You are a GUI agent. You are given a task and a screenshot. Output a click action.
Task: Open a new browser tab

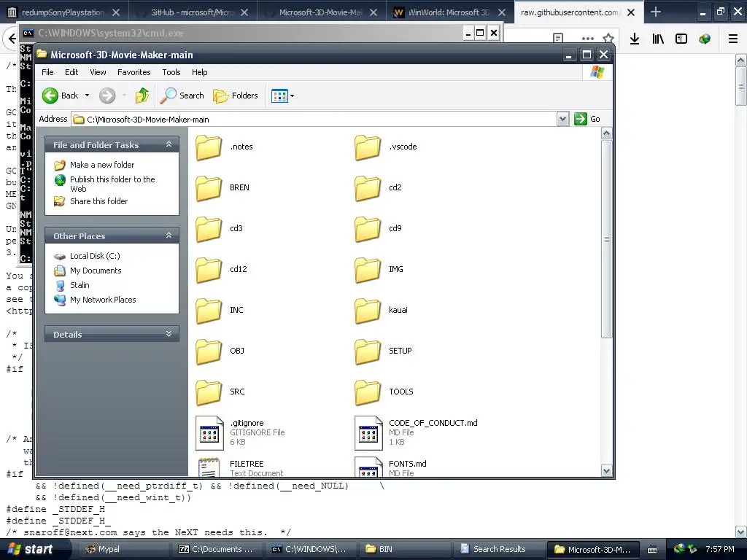click(656, 12)
